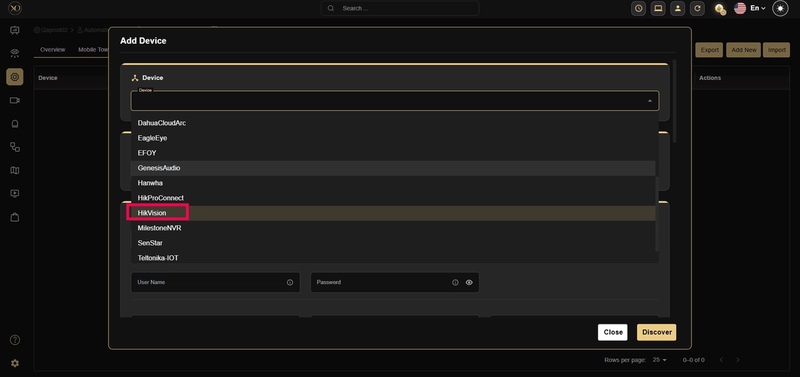Click the user profile icon in header
800x377 pixels.
click(x=678, y=8)
